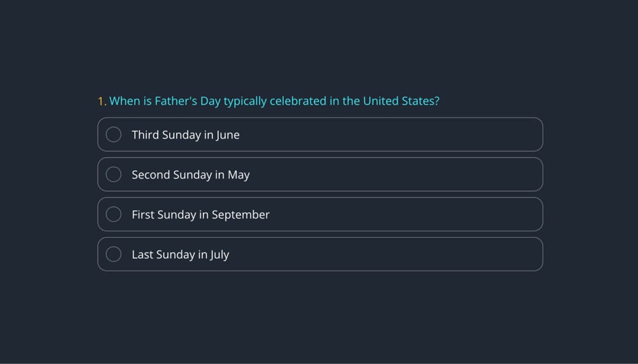638x364 pixels.
Task: Click the "Last Sunday in July" answer text
Action: tap(180, 254)
